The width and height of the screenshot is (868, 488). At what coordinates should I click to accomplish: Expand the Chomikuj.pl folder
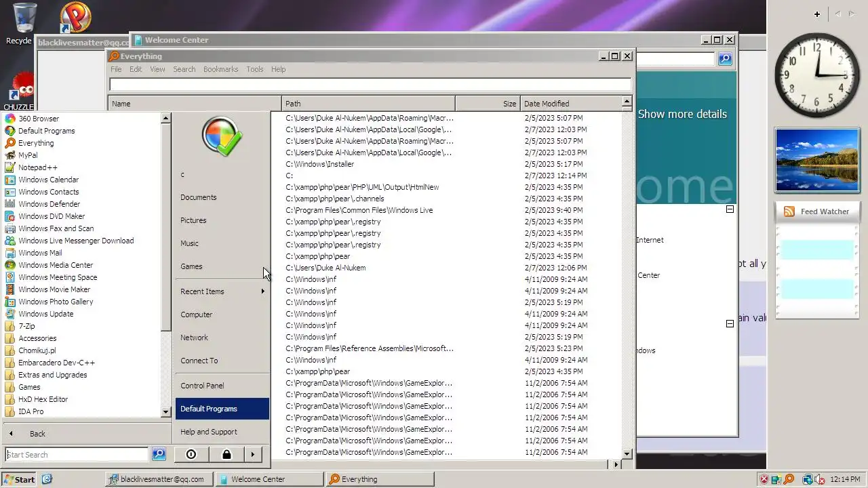[37, 350]
